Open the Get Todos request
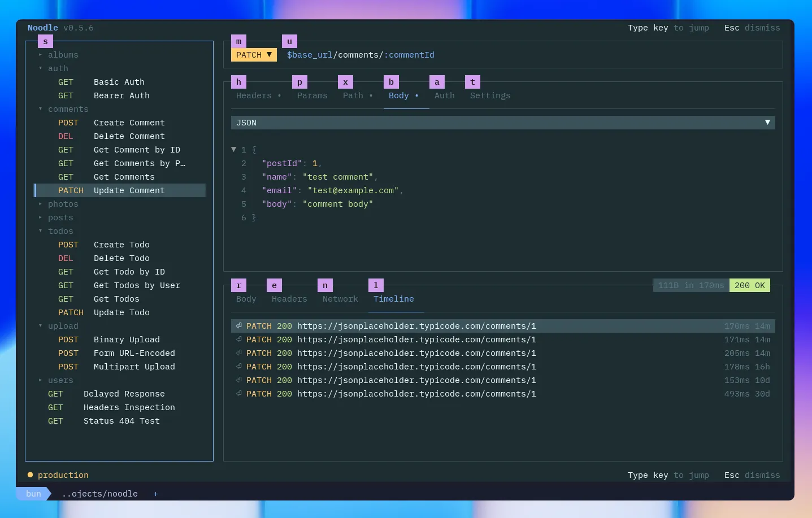This screenshot has height=518, width=812. pyautogui.click(x=120, y=299)
